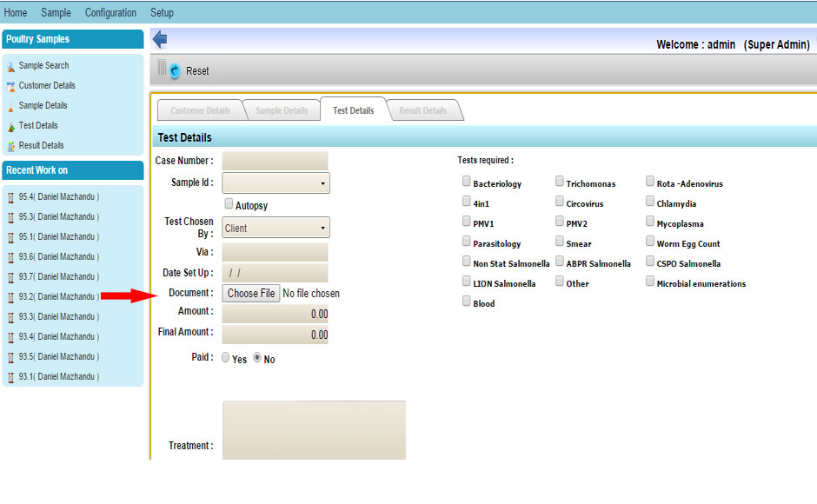The height and width of the screenshot is (504, 817).
Task: Click the blue back arrow icon
Action: [160, 39]
